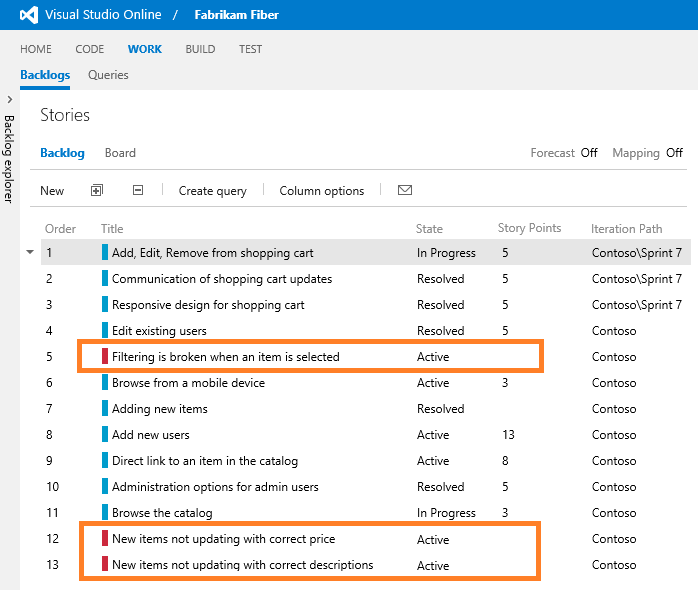Screen dimensions: 698x590
Task: Select 'Edit existing users' row
Action: click(x=366, y=331)
